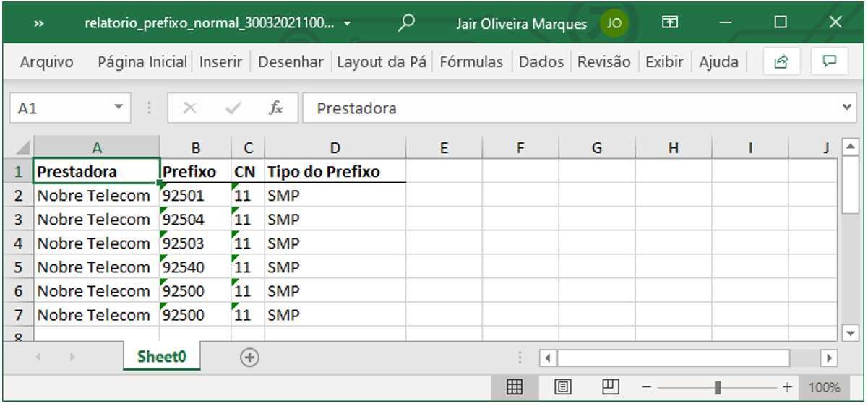Switch to Page Break Preview icon
Screen dimensions: 868x406
coord(611,388)
